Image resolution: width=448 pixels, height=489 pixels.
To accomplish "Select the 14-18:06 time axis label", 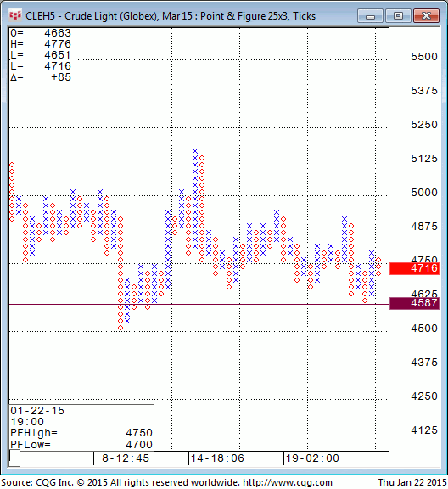I will (217, 458).
